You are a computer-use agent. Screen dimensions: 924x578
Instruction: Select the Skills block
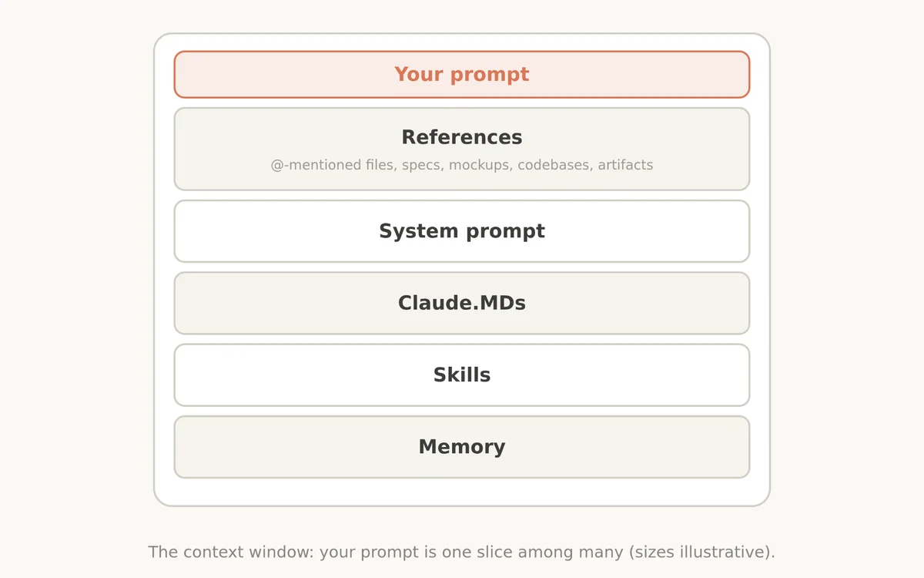click(x=462, y=375)
